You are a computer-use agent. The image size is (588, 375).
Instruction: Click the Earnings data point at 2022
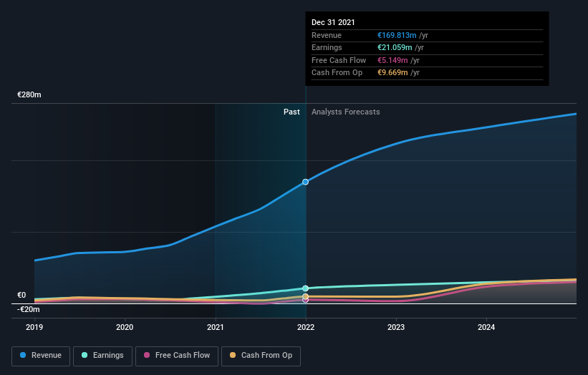(x=305, y=288)
